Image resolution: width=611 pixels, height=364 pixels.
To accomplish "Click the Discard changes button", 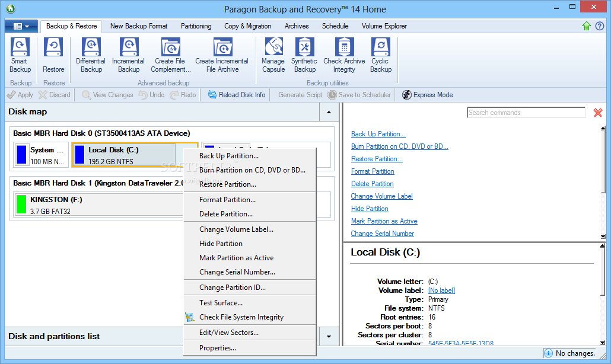I will [55, 95].
